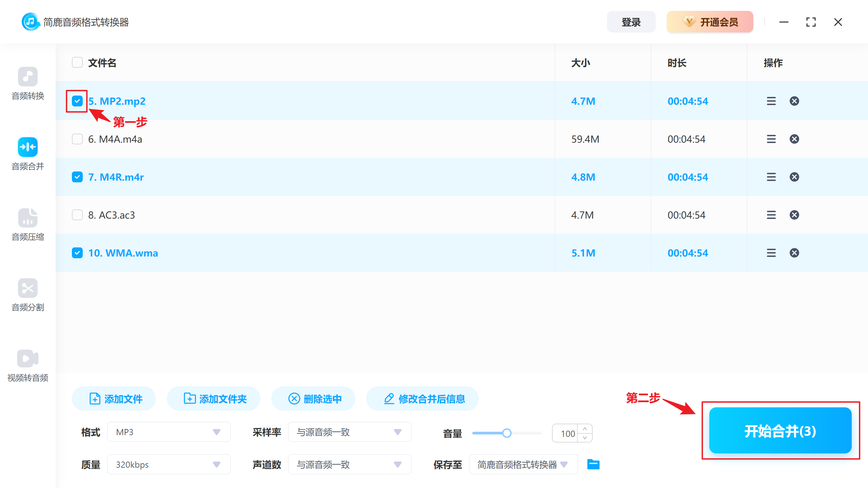This screenshot has width=868, height=488.
Task: Open the sort menu icon for 5. MP2.mp2
Action: coord(771,101)
